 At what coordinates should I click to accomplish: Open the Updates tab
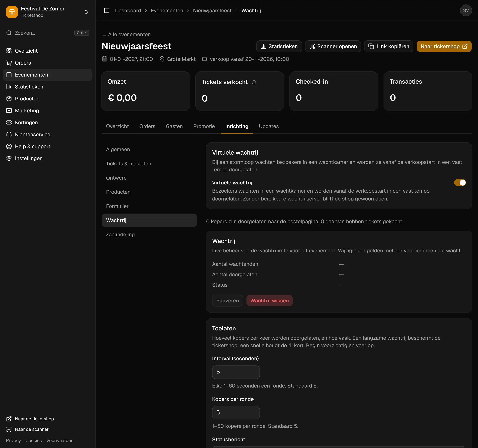point(269,126)
